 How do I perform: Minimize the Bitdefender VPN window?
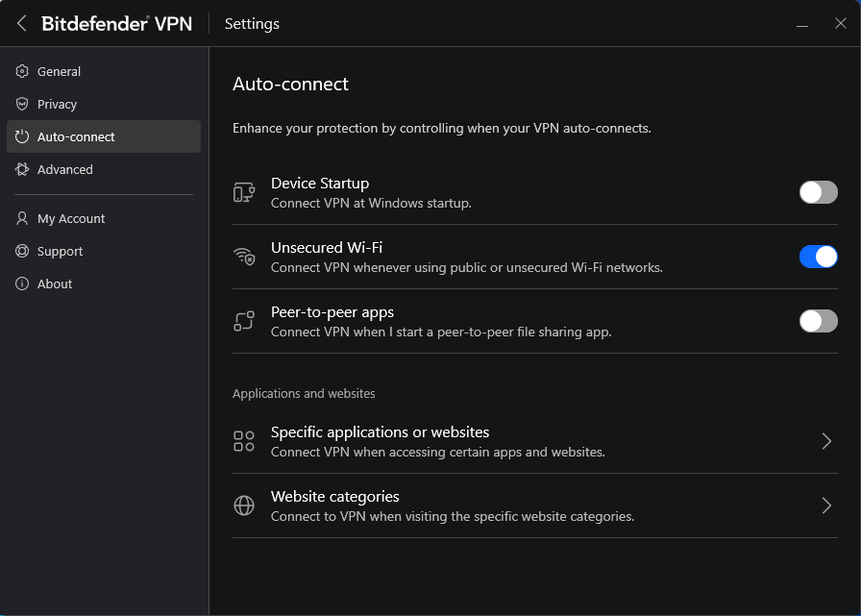(802, 24)
